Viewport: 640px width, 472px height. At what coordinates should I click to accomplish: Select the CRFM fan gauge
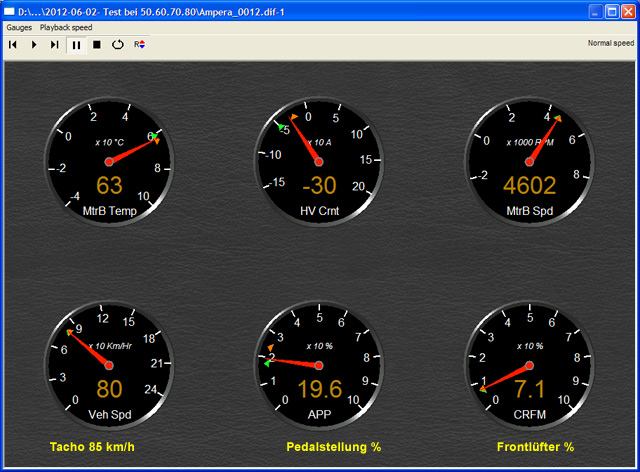pos(529,364)
